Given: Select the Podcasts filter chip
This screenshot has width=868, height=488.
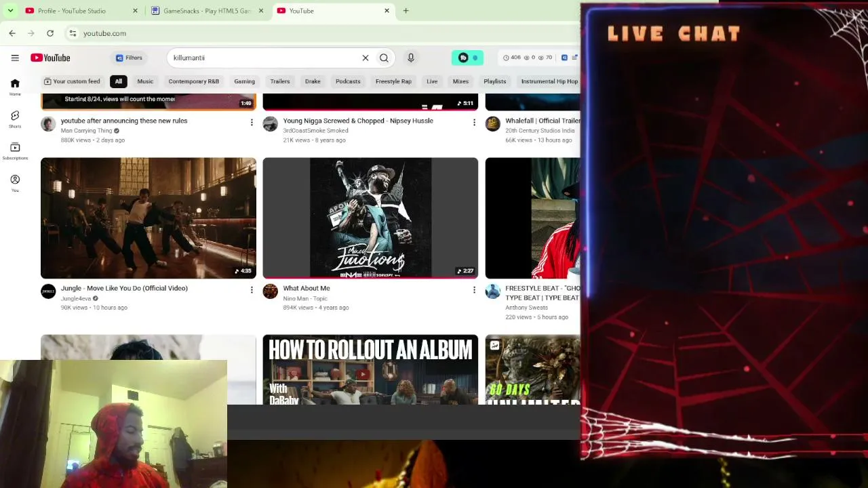Looking at the screenshot, I should 348,81.
